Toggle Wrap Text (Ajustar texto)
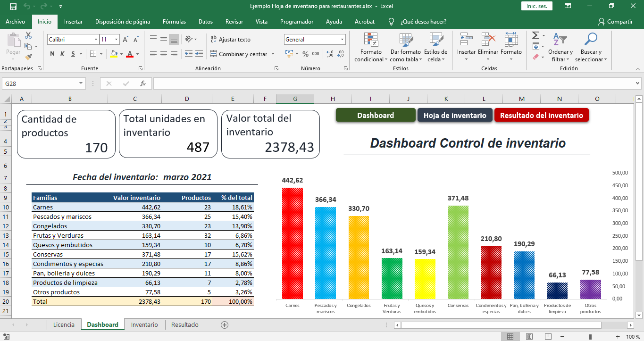644x341 pixels. [x=230, y=40]
